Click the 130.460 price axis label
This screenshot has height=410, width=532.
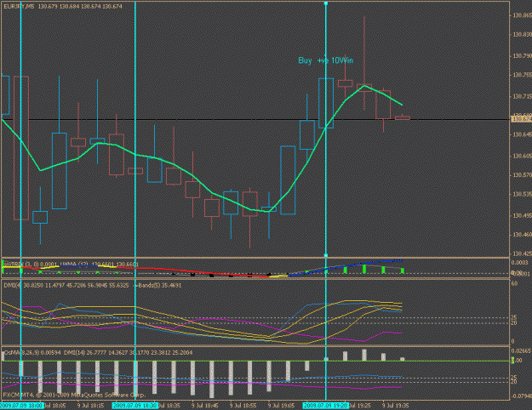(x=522, y=234)
